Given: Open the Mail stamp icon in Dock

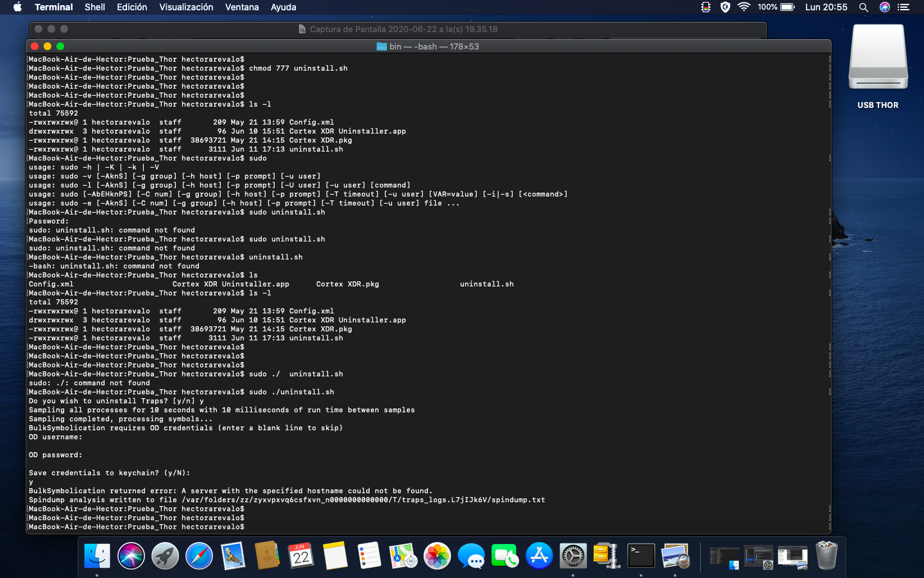Looking at the screenshot, I should tap(233, 556).
